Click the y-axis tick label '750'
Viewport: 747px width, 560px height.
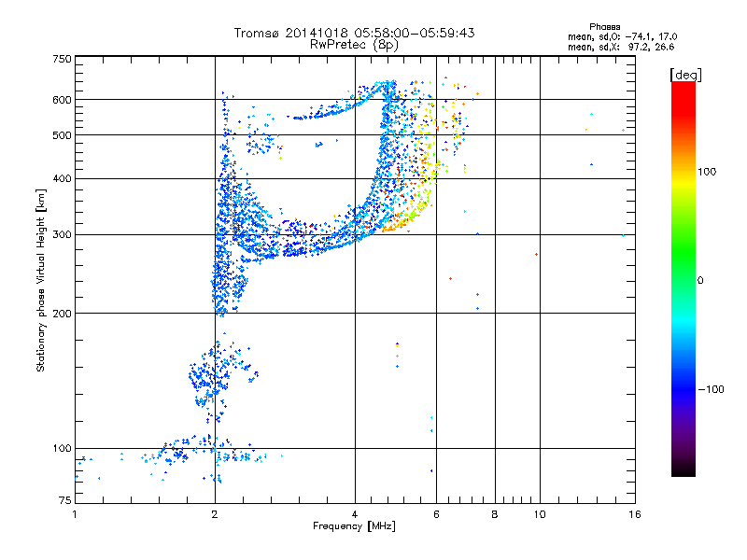click(62, 59)
